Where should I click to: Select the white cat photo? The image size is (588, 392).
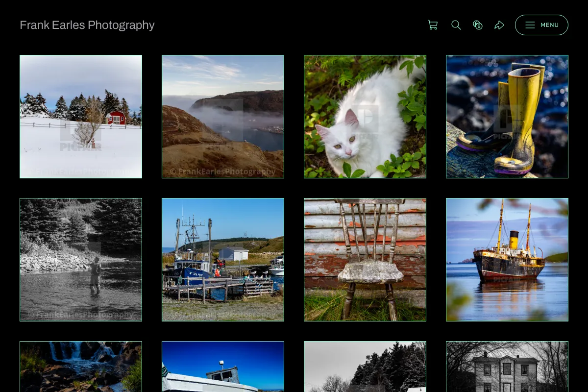pos(365,117)
